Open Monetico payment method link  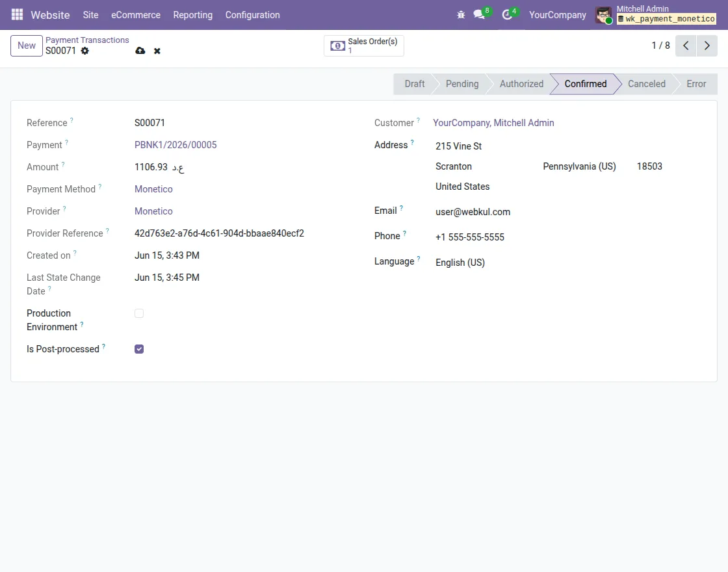(153, 189)
